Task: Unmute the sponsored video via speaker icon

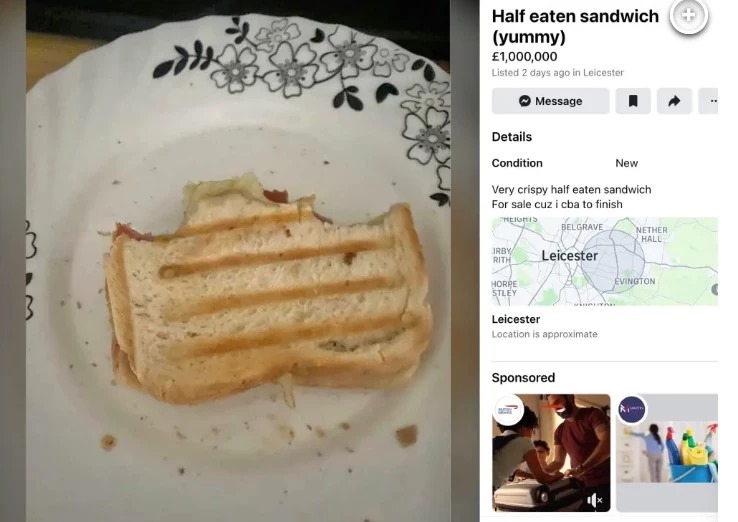Action: pyautogui.click(x=594, y=500)
